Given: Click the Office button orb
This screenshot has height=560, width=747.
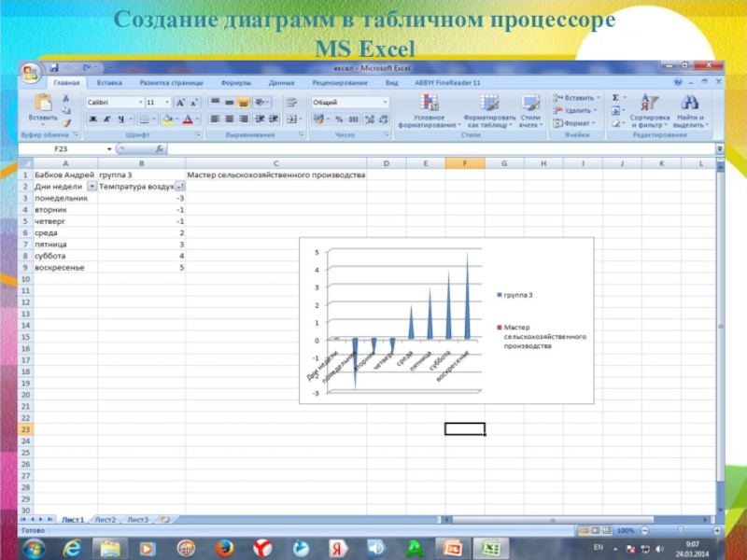Looking at the screenshot, I should tap(31, 73).
